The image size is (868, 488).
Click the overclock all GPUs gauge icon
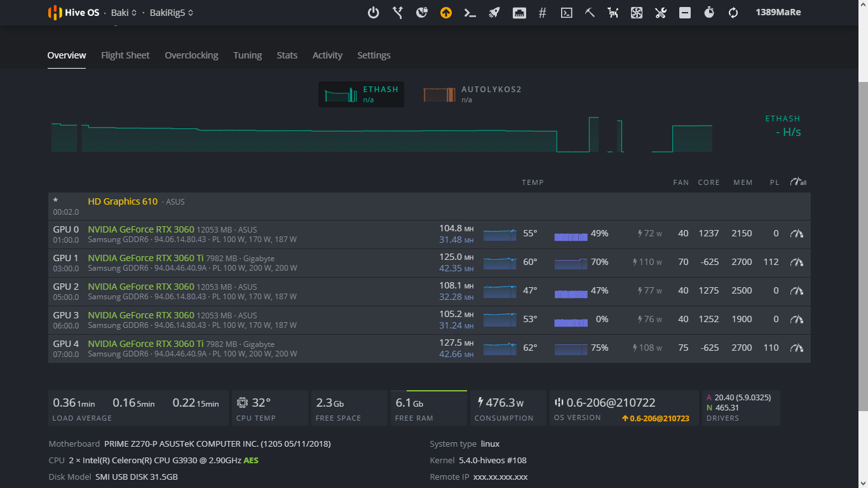[x=798, y=182]
